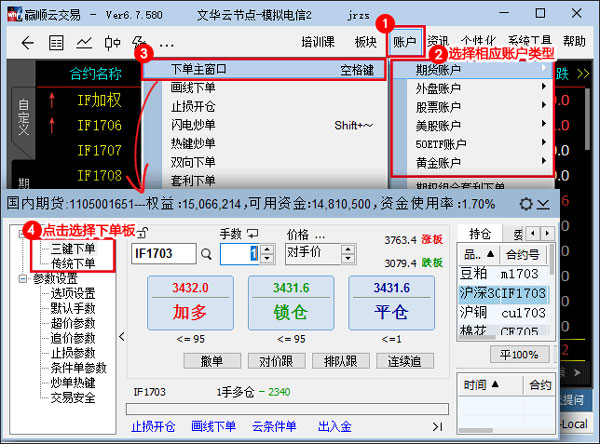Open the 培训课 menu
This screenshot has width=600, height=444.
pos(318,42)
